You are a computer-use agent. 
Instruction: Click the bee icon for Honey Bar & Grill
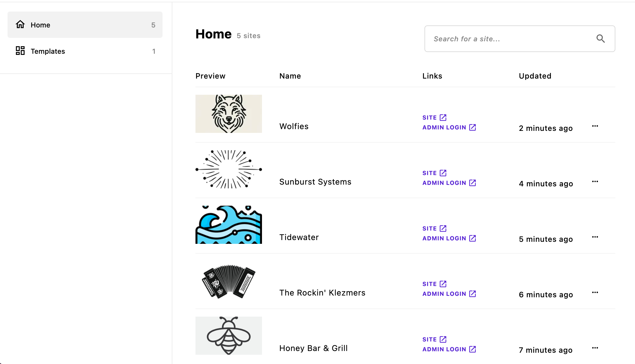tap(228, 336)
